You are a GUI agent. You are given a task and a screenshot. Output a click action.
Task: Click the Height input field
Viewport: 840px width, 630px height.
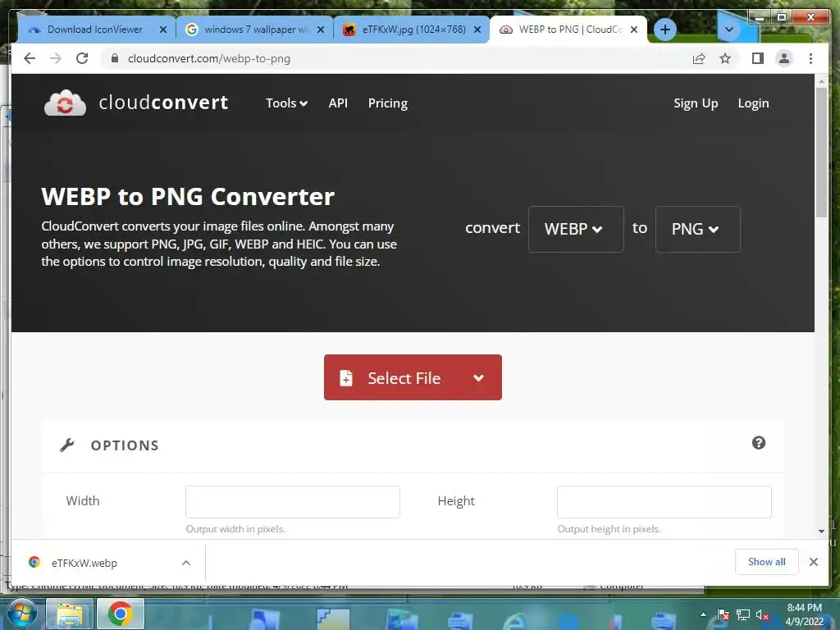click(664, 502)
